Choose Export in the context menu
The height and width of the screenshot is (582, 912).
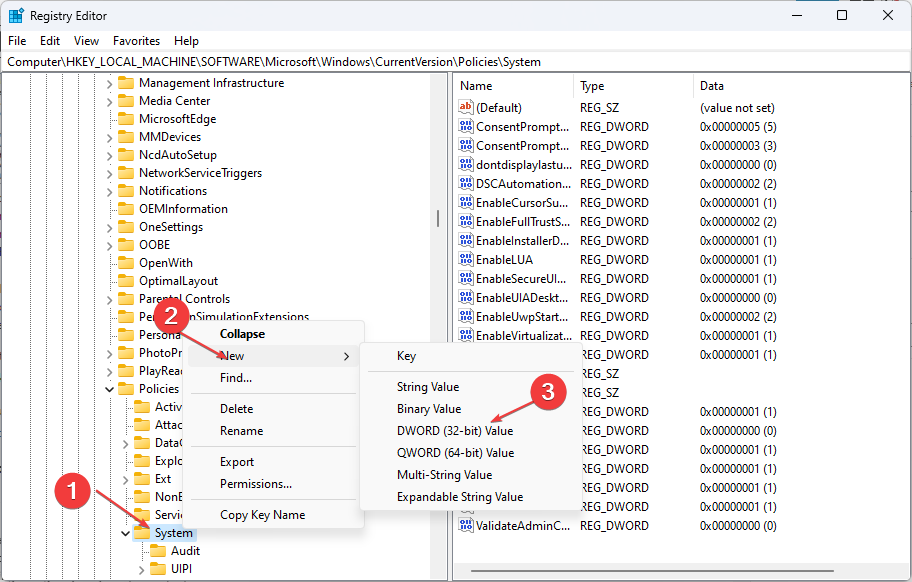[x=273, y=462]
